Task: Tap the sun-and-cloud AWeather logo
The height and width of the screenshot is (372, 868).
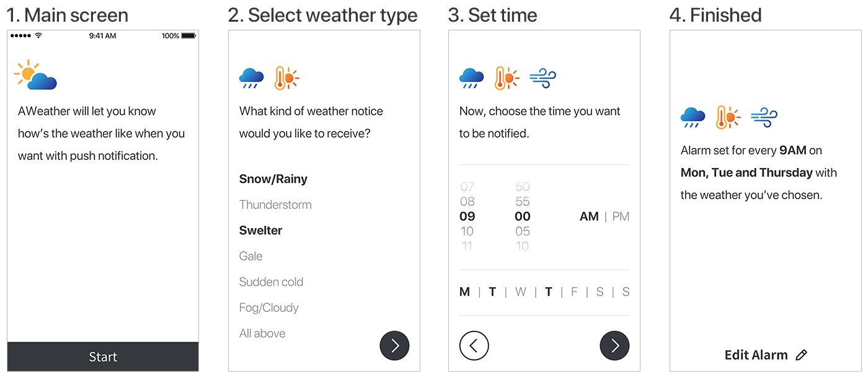Action: tap(36, 75)
